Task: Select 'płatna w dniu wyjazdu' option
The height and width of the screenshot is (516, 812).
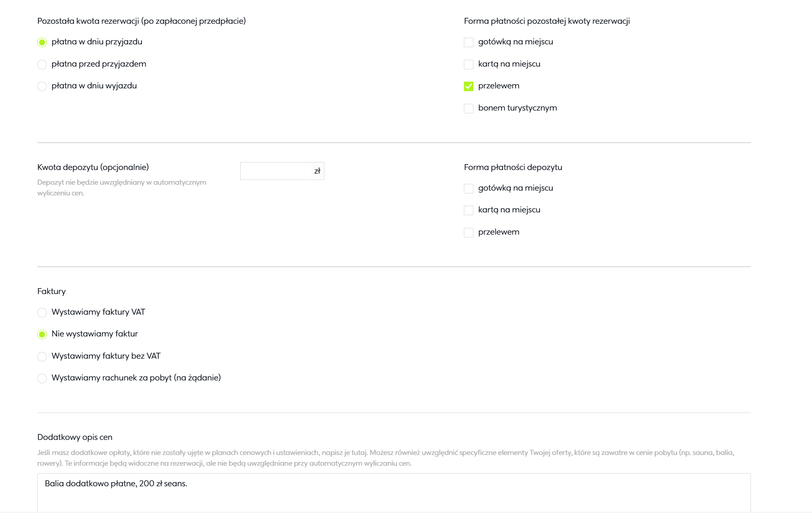Action: click(42, 86)
